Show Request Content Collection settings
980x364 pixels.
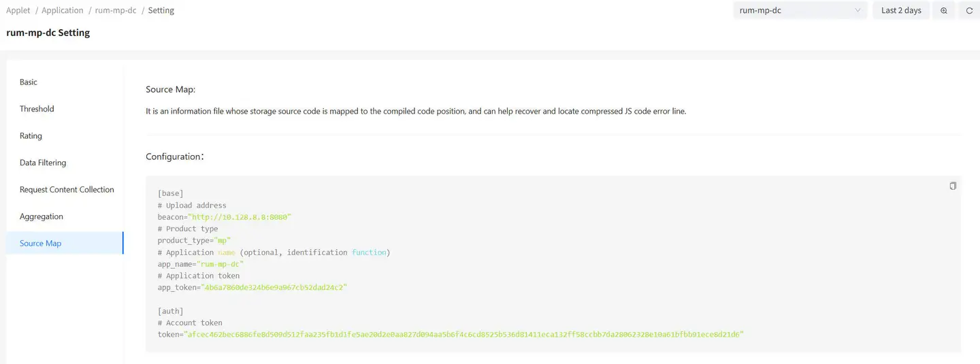click(x=67, y=190)
